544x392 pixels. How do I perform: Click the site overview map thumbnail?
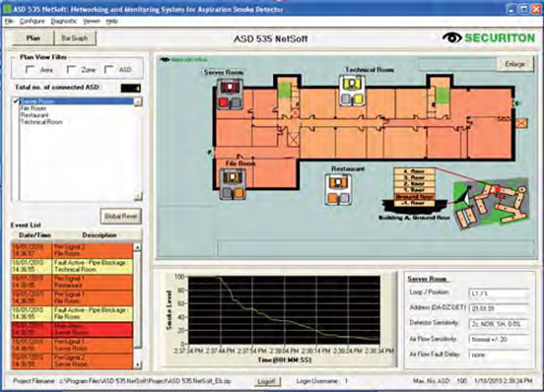coord(491,204)
